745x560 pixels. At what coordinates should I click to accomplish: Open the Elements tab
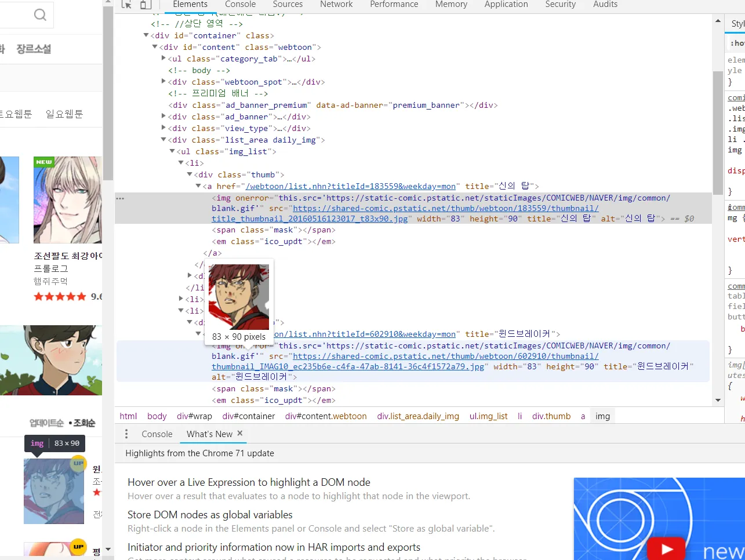[190, 5]
